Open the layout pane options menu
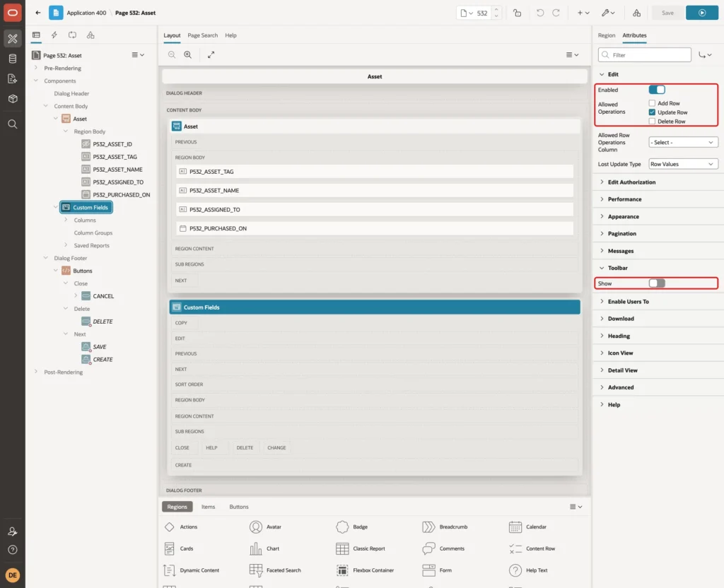This screenshot has height=588, width=724. (572, 54)
